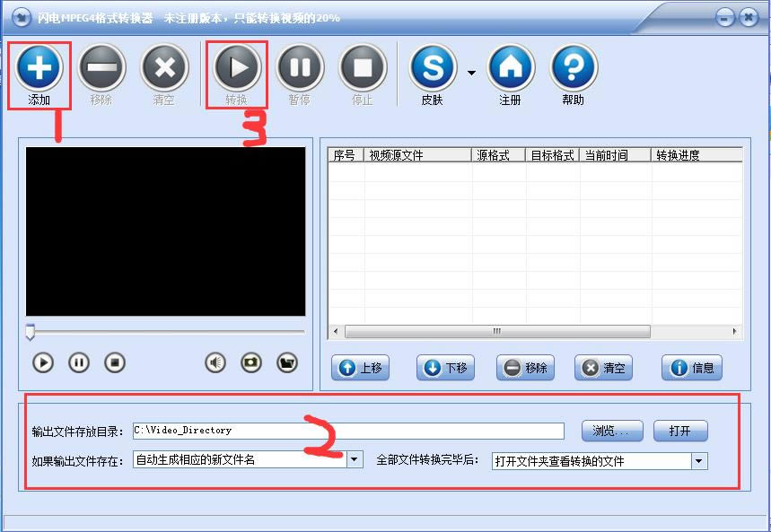Image resolution: width=771 pixels, height=532 pixels.
Task: Click the 浏览... (Browse) button
Action: coord(612,432)
